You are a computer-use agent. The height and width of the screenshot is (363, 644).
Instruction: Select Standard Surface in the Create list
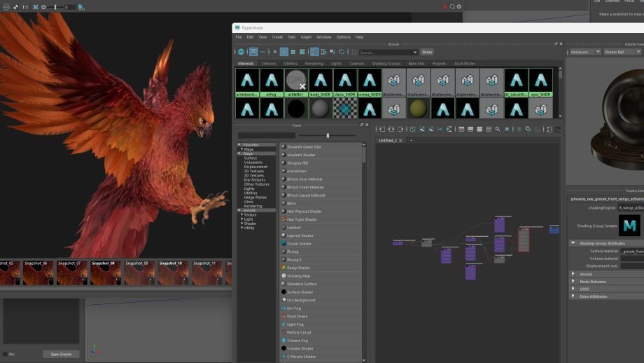click(x=301, y=284)
